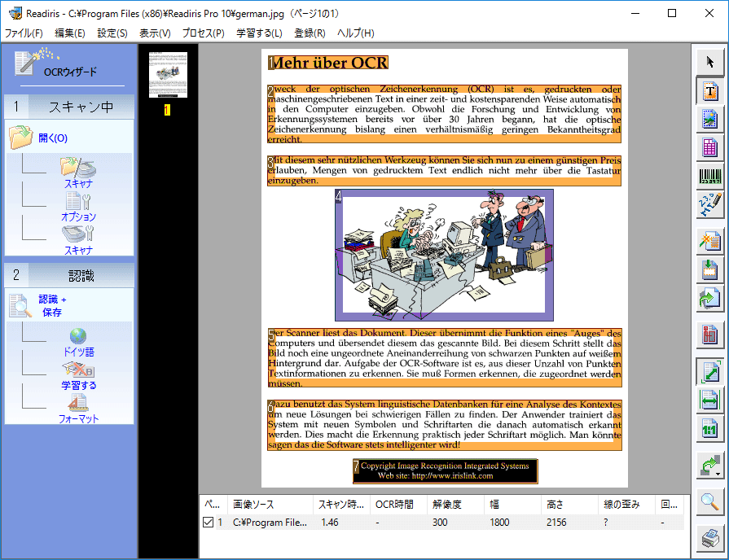This screenshot has height=560, width=729.
Task: Change the ドイツ語 language globe
Action: pyautogui.click(x=78, y=343)
